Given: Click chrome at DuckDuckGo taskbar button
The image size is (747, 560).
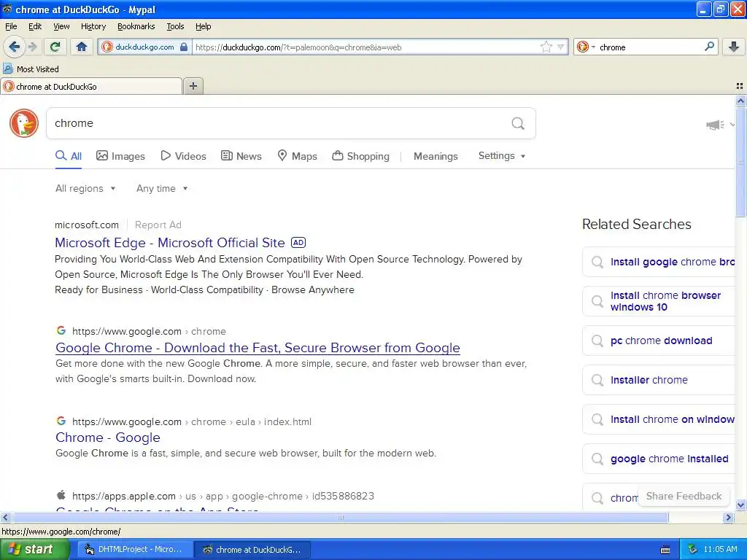Looking at the screenshot, I should point(253,549).
